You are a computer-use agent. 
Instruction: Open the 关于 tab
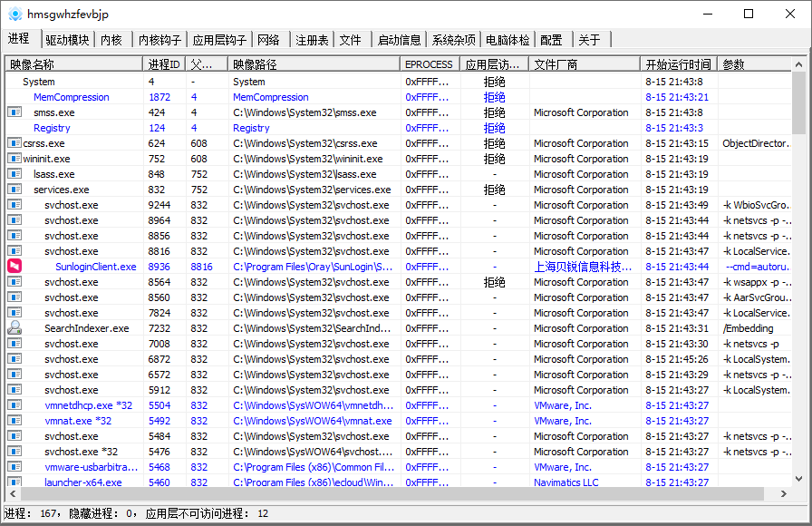pyautogui.click(x=589, y=40)
